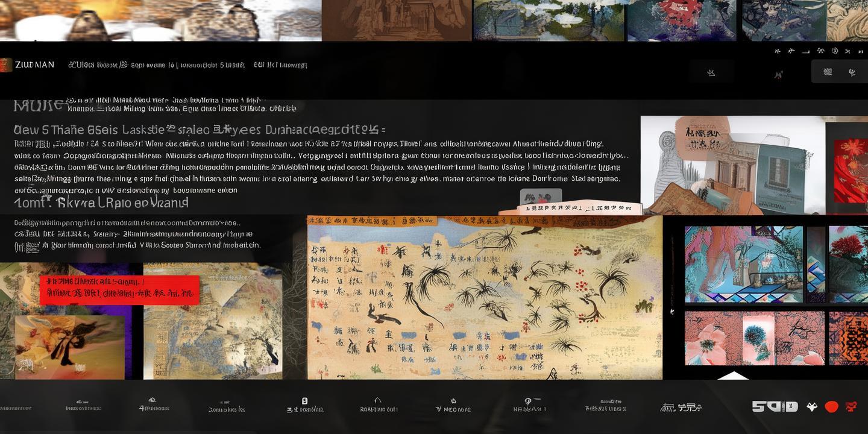This screenshot has width=868, height=434.
Task: Open the bottom bar item with arch icon
Action: 378,405
